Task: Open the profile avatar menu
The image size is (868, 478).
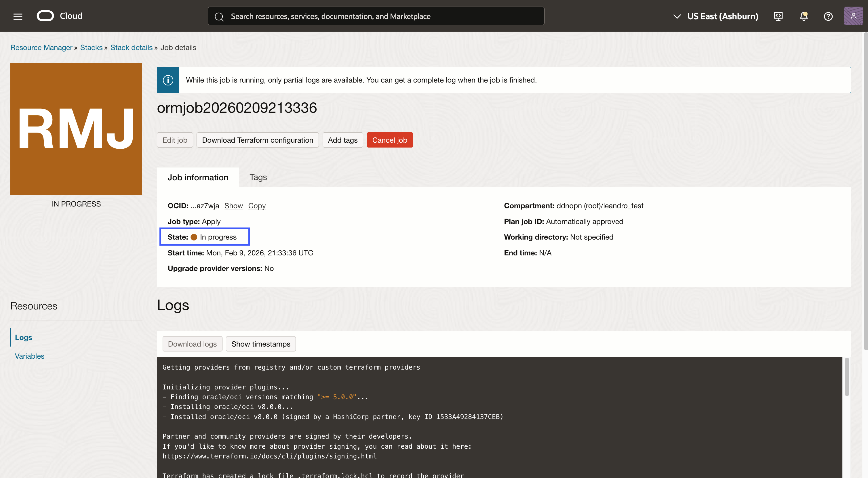Action: coord(854,16)
